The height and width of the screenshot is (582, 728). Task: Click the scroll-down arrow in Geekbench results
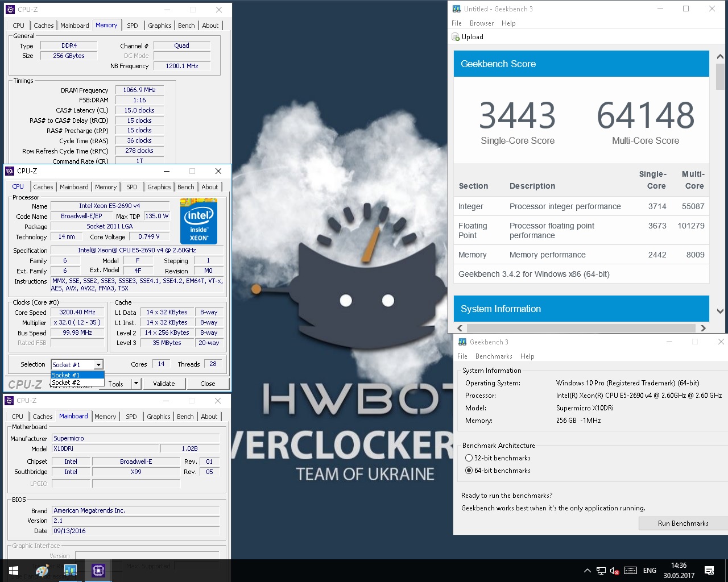coord(720,311)
